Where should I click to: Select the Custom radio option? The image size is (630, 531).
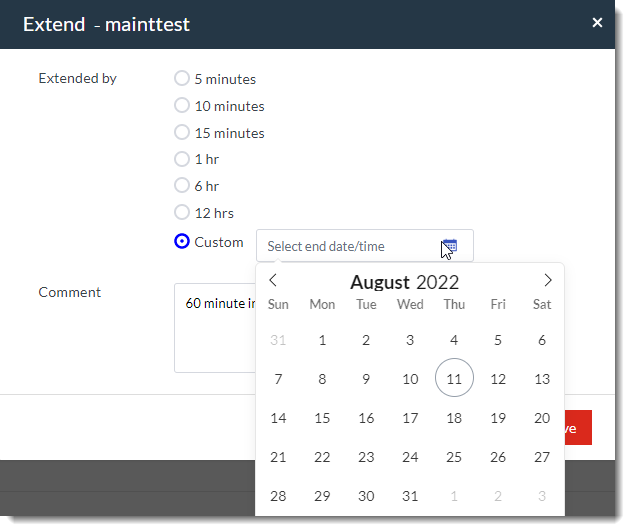(x=182, y=242)
